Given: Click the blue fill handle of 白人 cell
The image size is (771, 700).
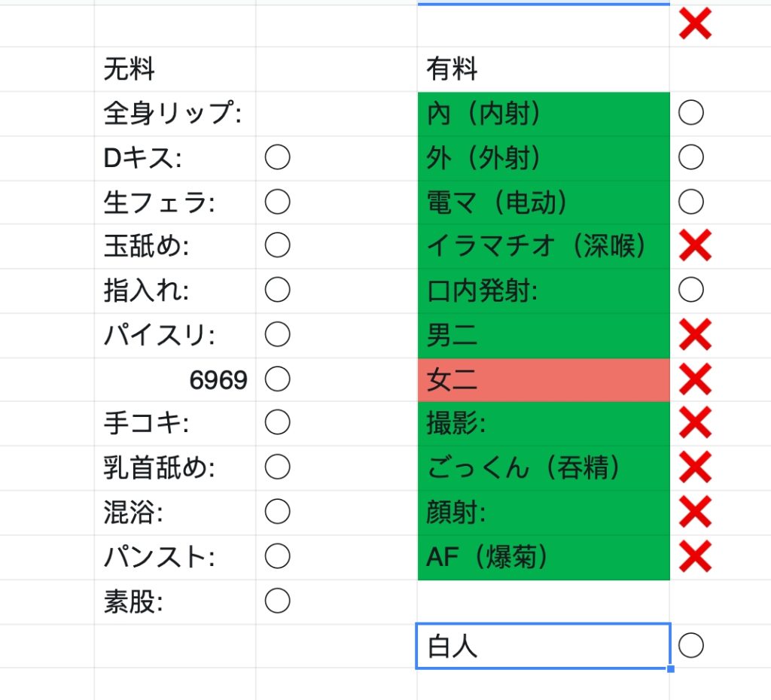Looking at the screenshot, I should click(671, 669).
